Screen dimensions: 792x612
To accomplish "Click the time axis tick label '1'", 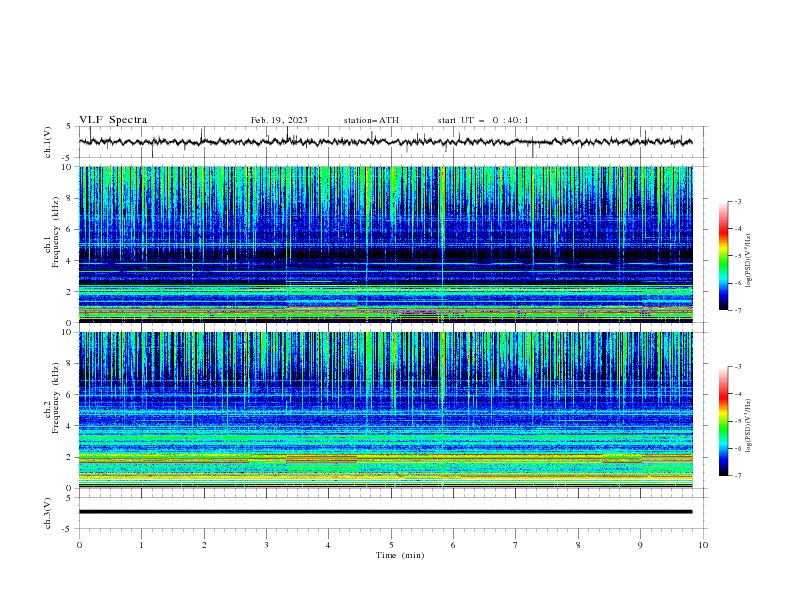I will point(141,545).
